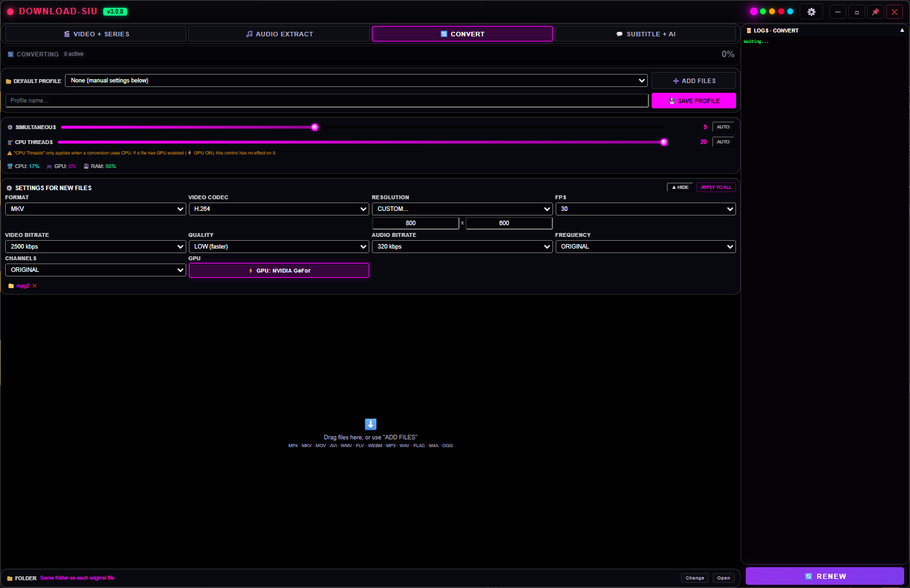910x588 pixels.
Task: Click the Logs scroll icon
Action: coord(749,31)
